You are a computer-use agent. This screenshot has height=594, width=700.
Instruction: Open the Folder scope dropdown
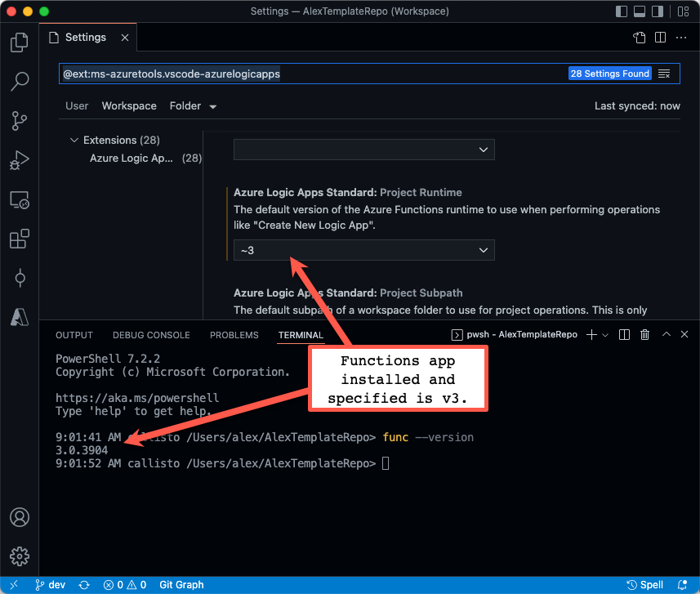[x=193, y=106]
